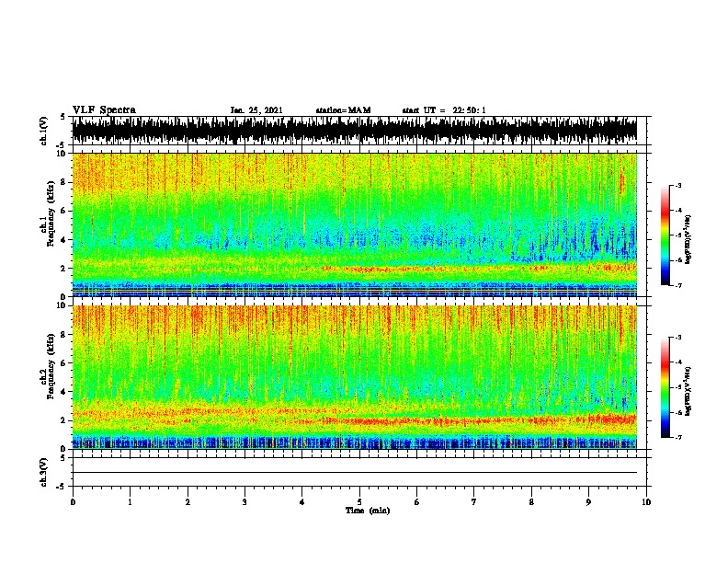The image size is (728, 563).
Task: Click the "start UT = 22:50:1" label
Action: click(444, 110)
